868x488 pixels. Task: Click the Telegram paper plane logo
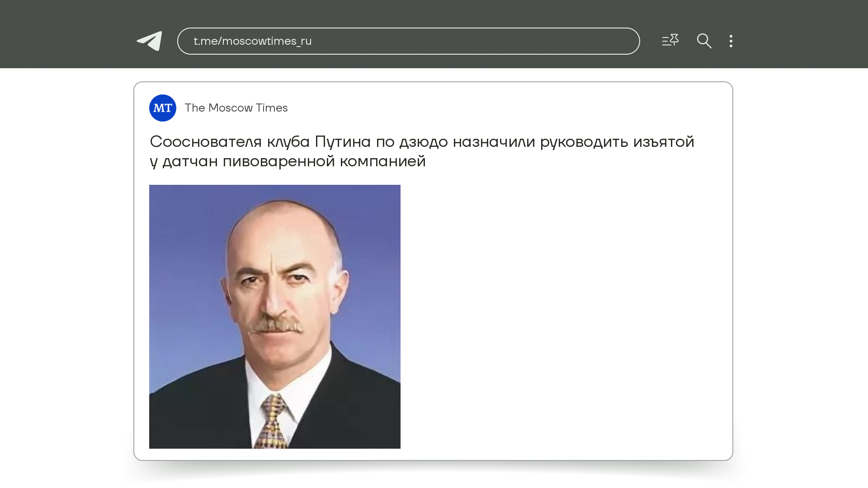pyautogui.click(x=150, y=41)
